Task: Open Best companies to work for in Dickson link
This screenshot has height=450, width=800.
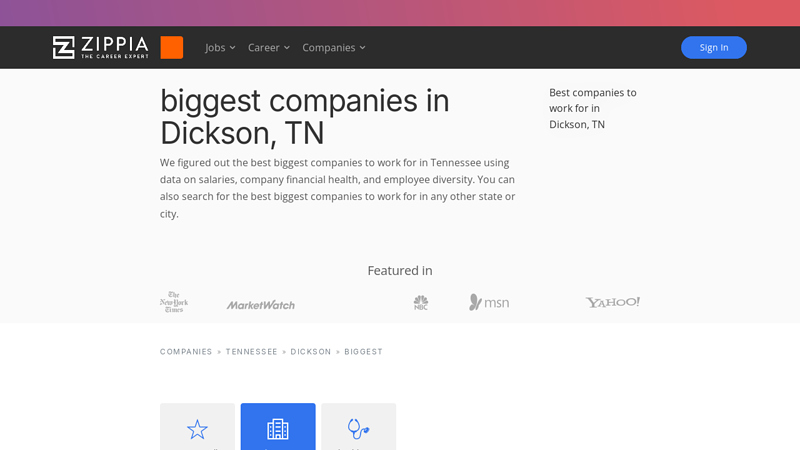Action: tap(593, 108)
